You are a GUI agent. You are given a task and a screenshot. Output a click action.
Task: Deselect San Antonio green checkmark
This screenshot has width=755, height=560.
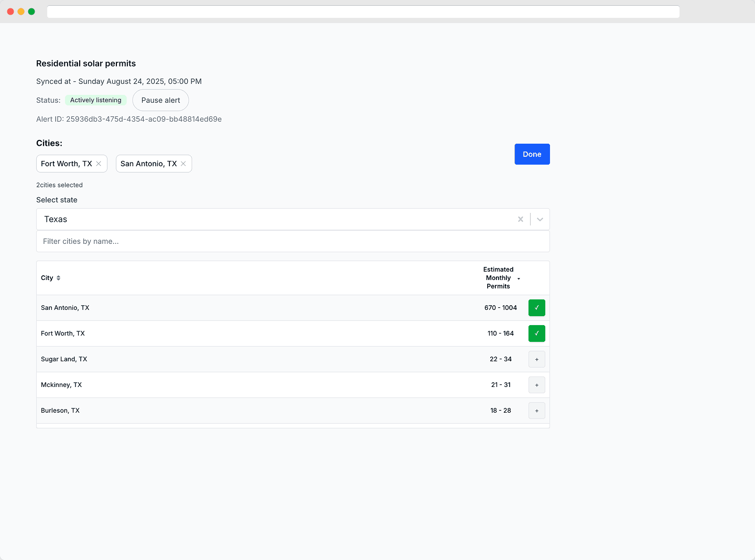[536, 308]
